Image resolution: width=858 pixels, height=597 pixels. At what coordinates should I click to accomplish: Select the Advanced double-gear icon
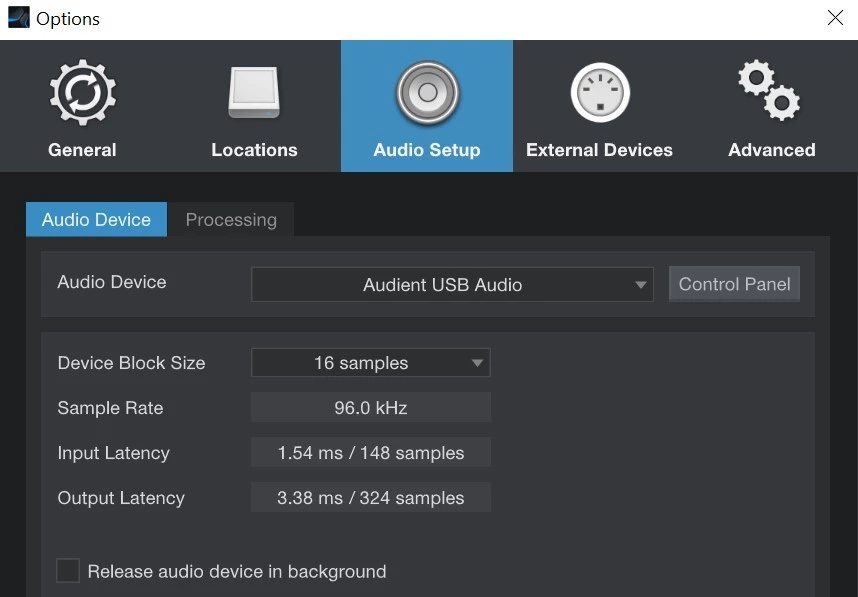coord(769,90)
